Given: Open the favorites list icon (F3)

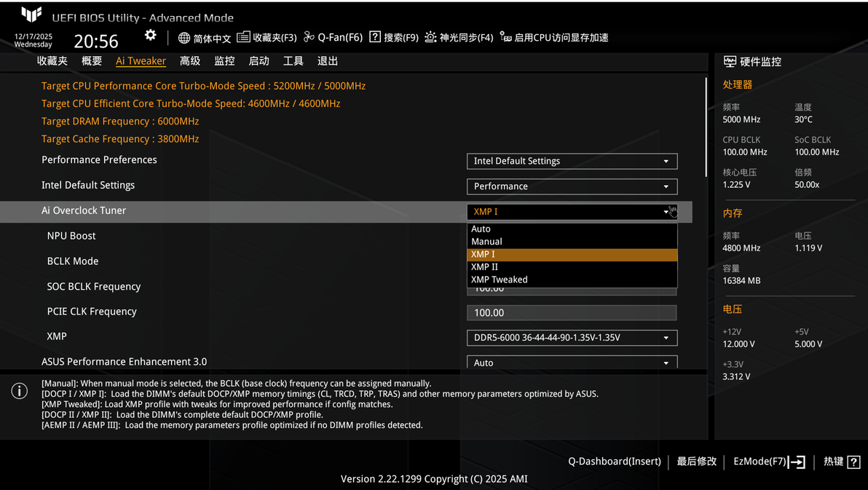Looking at the screenshot, I should coord(243,37).
